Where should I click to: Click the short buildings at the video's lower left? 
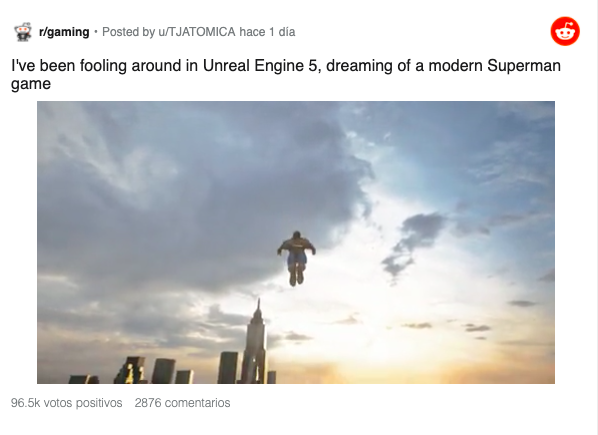(132, 371)
